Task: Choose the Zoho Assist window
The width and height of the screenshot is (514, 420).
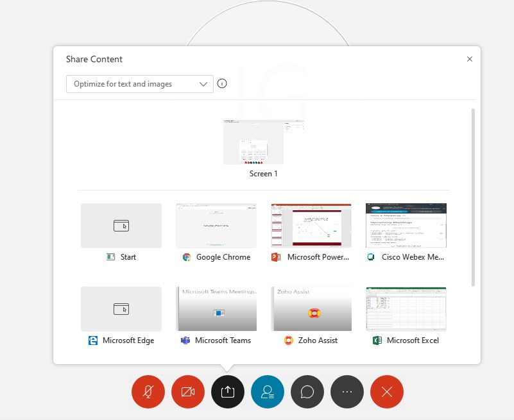Action: pyautogui.click(x=311, y=309)
